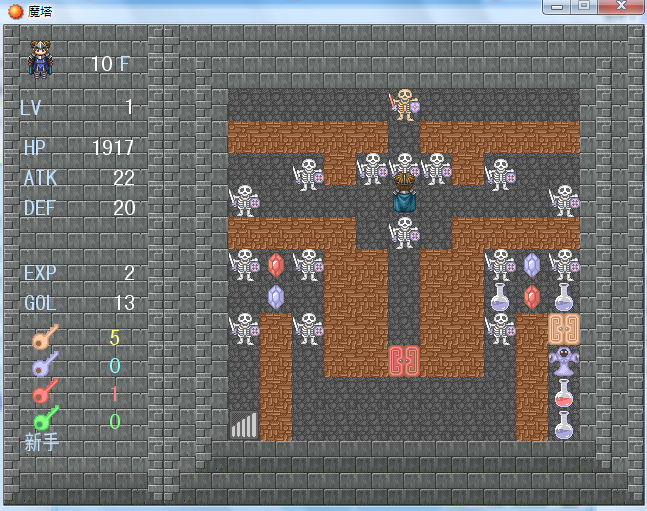Click the blue key count "0"
The height and width of the screenshot is (511, 647).
[x=115, y=366]
